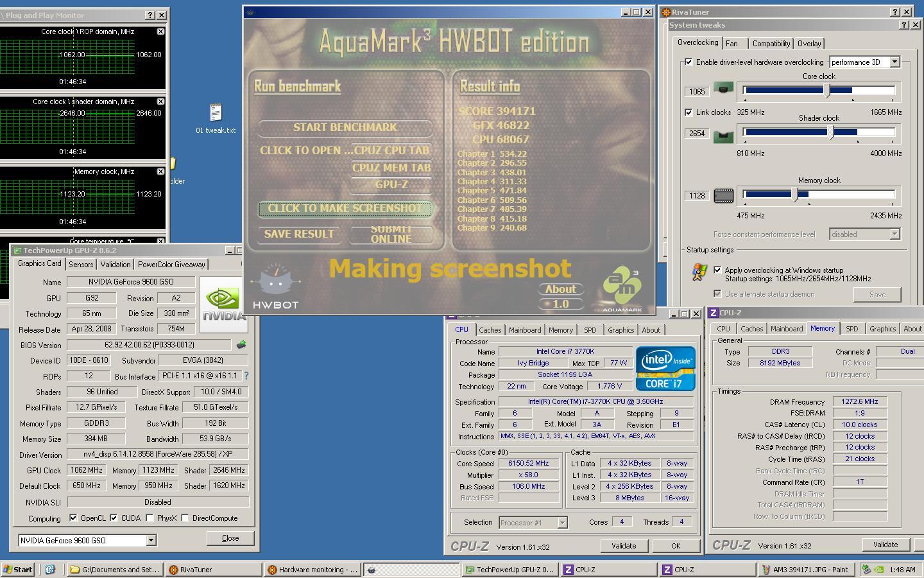Close GPU-Z with the Close button
924x578 pixels.
coord(230,538)
